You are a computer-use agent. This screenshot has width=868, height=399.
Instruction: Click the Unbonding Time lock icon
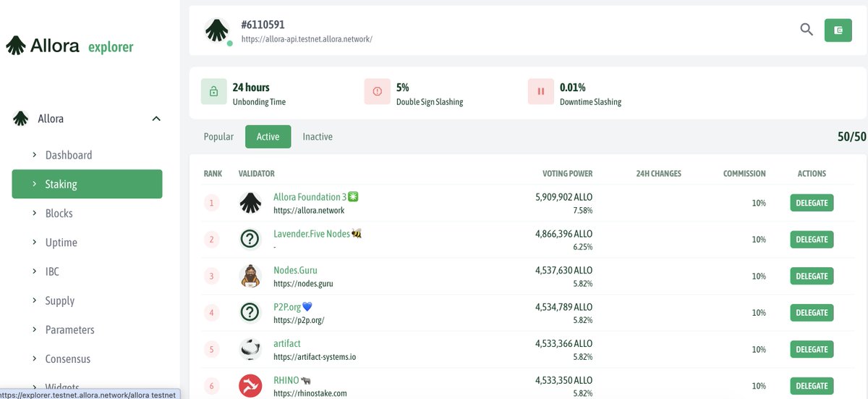pos(213,92)
